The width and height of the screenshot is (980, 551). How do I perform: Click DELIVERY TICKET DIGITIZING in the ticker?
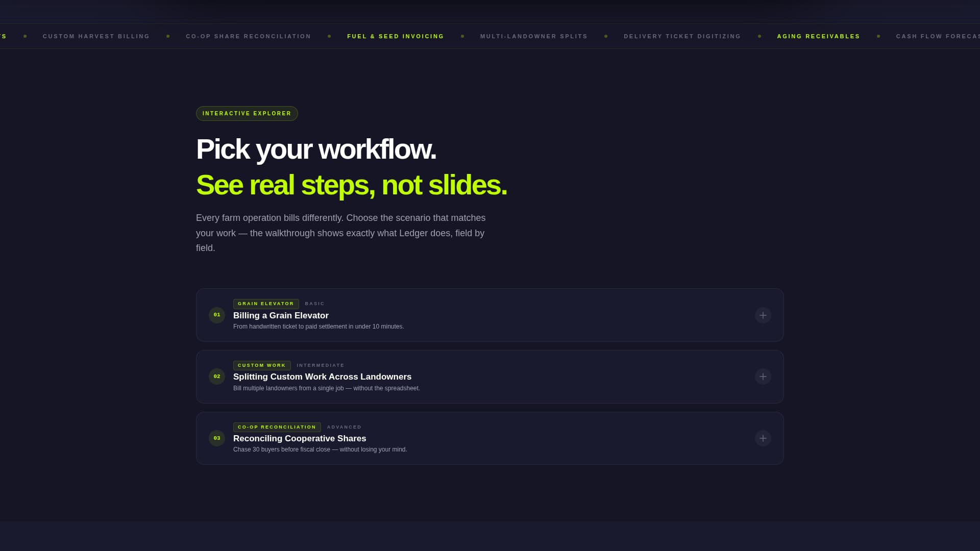tap(682, 36)
